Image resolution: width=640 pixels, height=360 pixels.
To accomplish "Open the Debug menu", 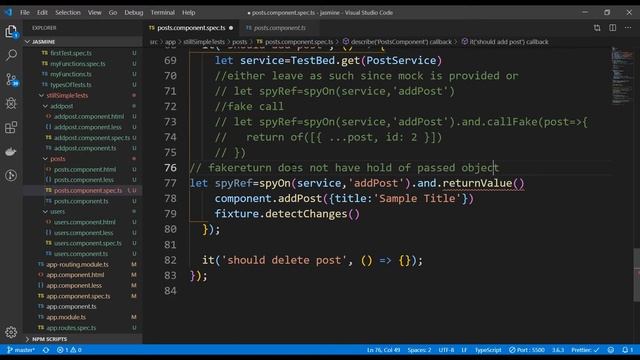I will 133,13.
